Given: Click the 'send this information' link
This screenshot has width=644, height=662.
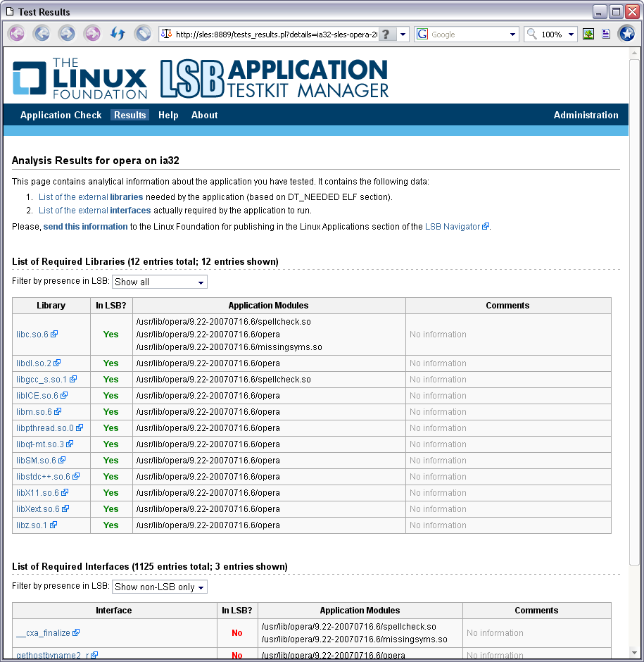Looking at the screenshot, I should click(x=85, y=226).
